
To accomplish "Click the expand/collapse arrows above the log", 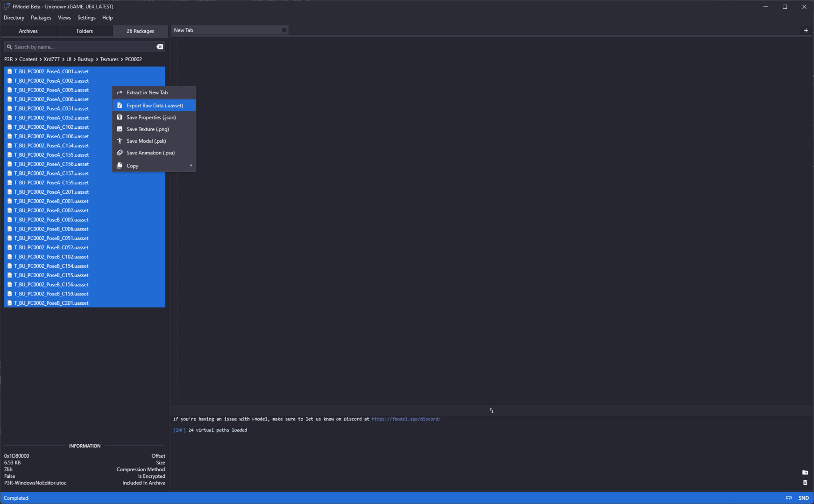I will tap(491, 411).
